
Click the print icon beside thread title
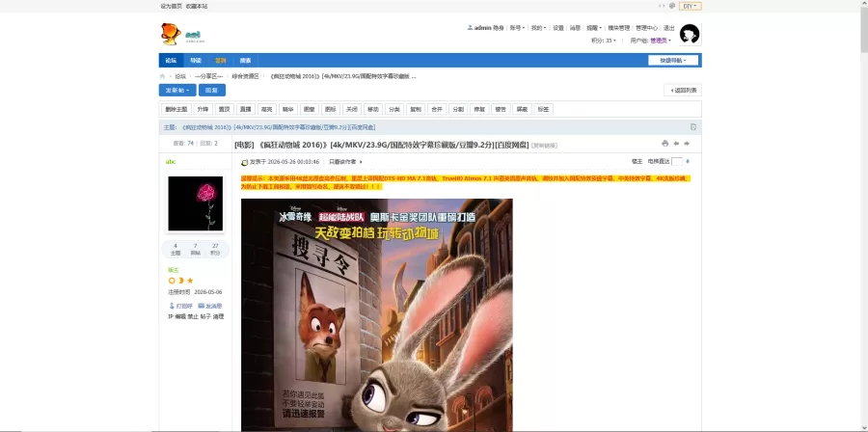point(665,144)
